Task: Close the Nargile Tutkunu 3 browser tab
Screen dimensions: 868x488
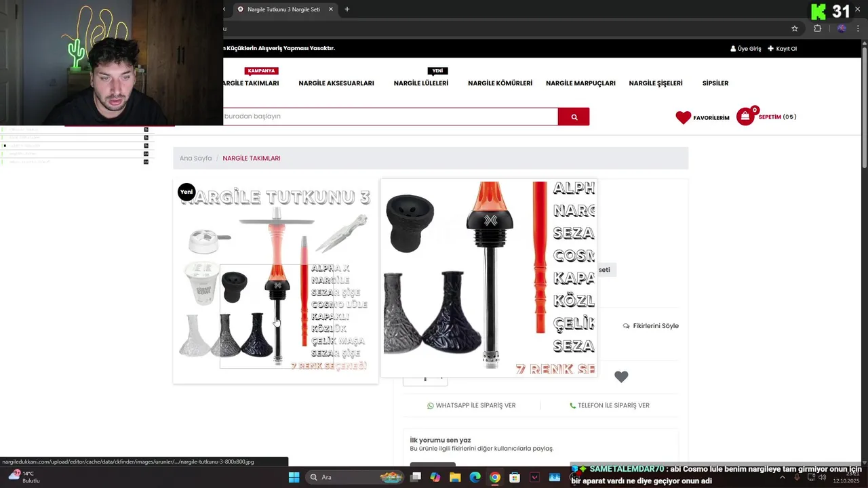Action: [x=331, y=9]
